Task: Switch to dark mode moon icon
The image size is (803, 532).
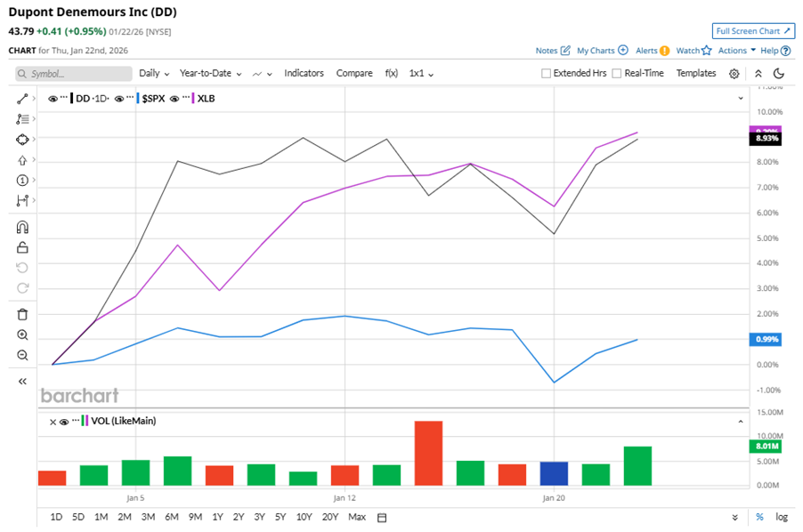Action: 779,73
